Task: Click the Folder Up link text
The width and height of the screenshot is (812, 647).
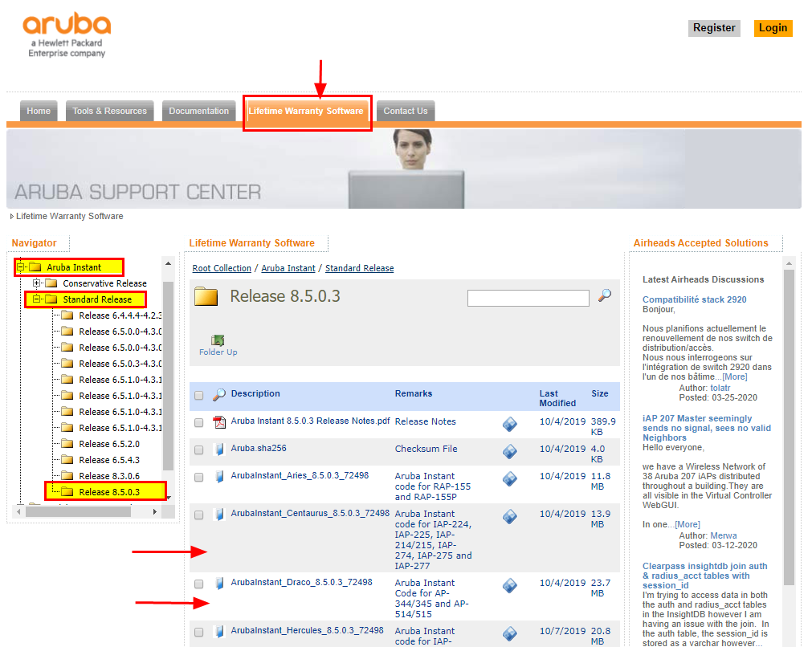Action: click(x=218, y=352)
